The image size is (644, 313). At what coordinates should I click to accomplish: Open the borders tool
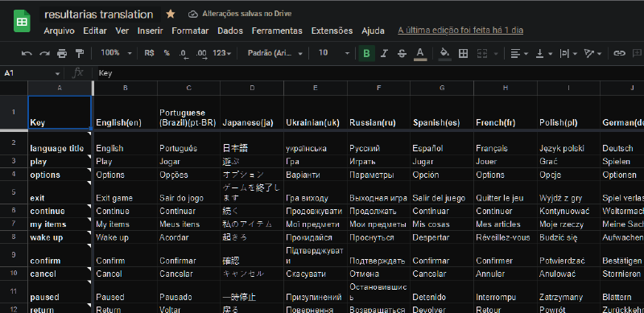(x=464, y=53)
